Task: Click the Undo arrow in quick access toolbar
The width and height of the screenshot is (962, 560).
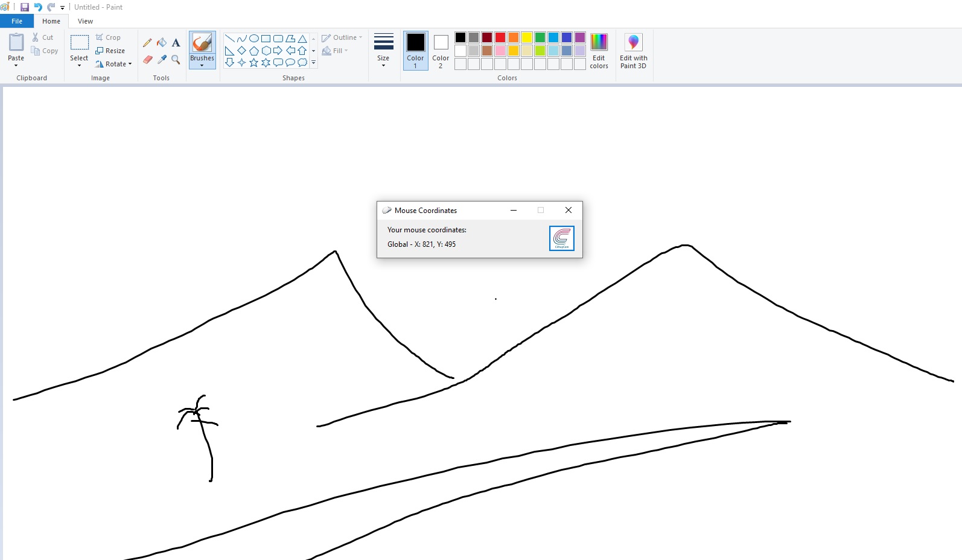Action: pos(38,7)
